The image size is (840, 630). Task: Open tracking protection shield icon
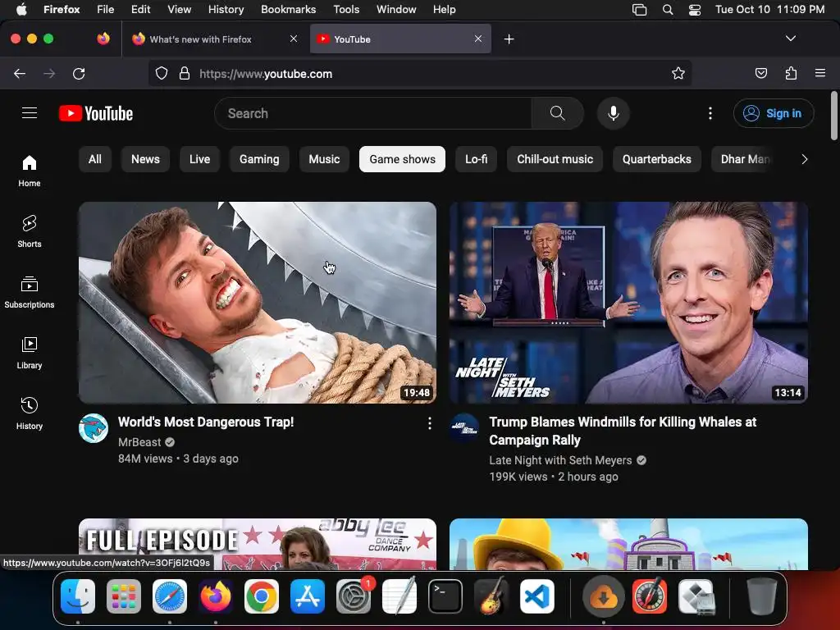click(x=162, y=73)
